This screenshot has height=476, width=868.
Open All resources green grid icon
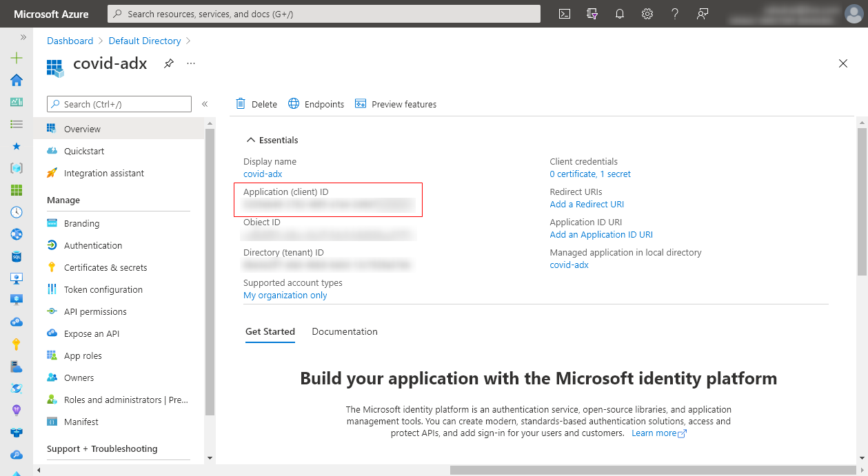17,190
